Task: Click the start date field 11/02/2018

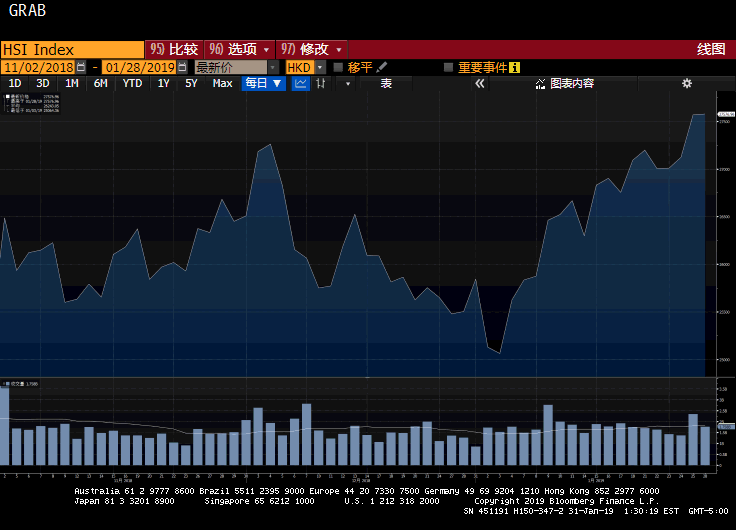Action: coord(38,67)
